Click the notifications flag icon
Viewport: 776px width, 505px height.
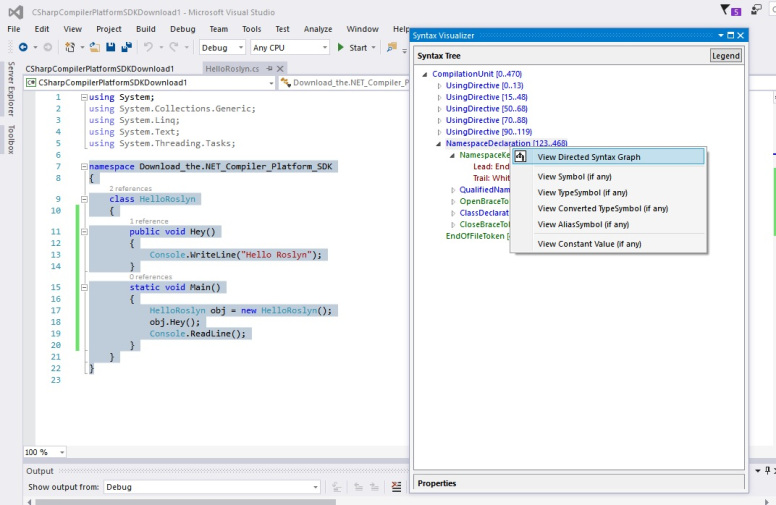(x=725, y=10)
